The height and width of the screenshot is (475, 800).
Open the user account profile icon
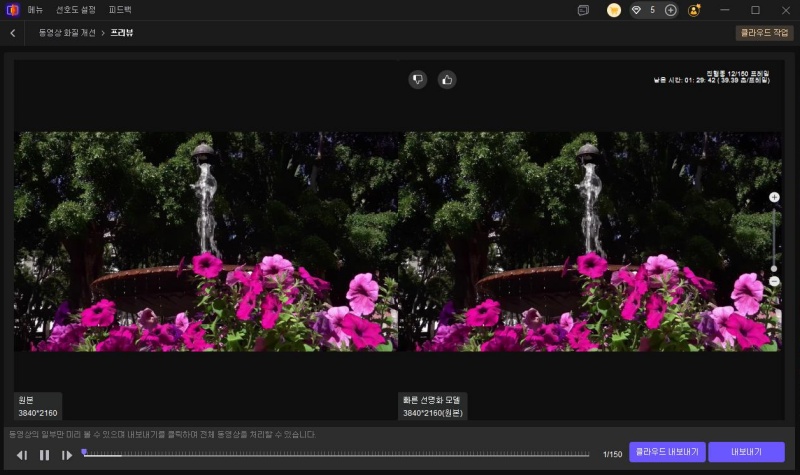695,10
